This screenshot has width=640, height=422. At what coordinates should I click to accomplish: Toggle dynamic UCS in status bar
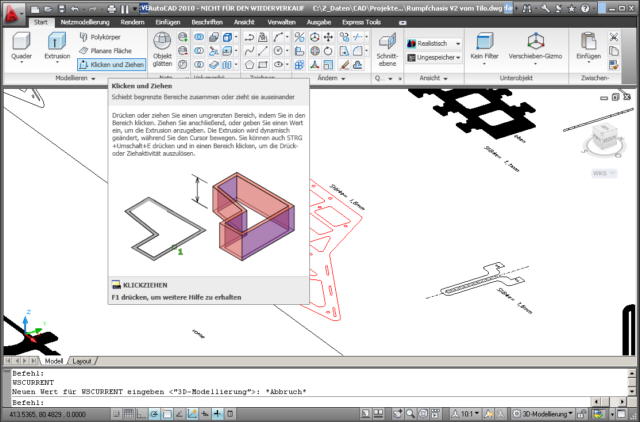coord(192,413)
